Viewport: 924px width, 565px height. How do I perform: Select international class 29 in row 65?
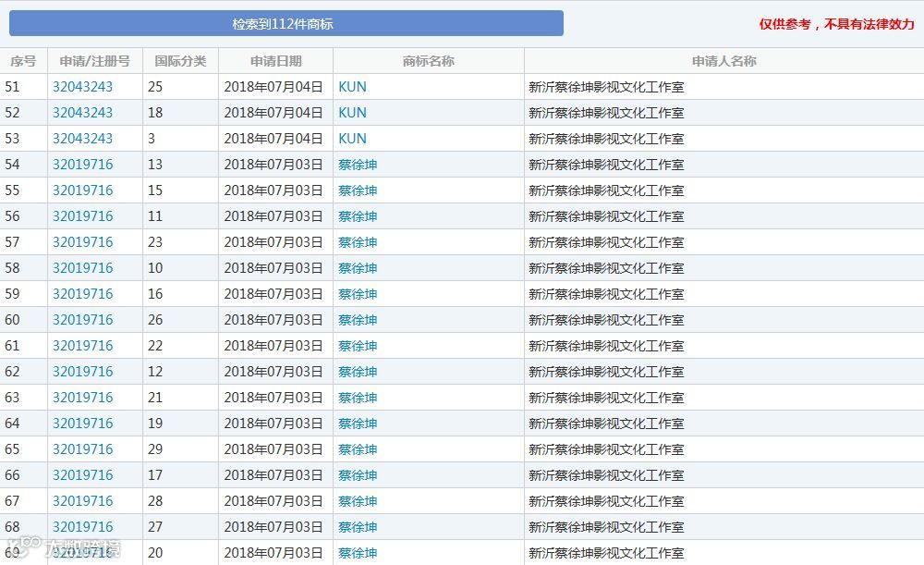coord(155,450)
